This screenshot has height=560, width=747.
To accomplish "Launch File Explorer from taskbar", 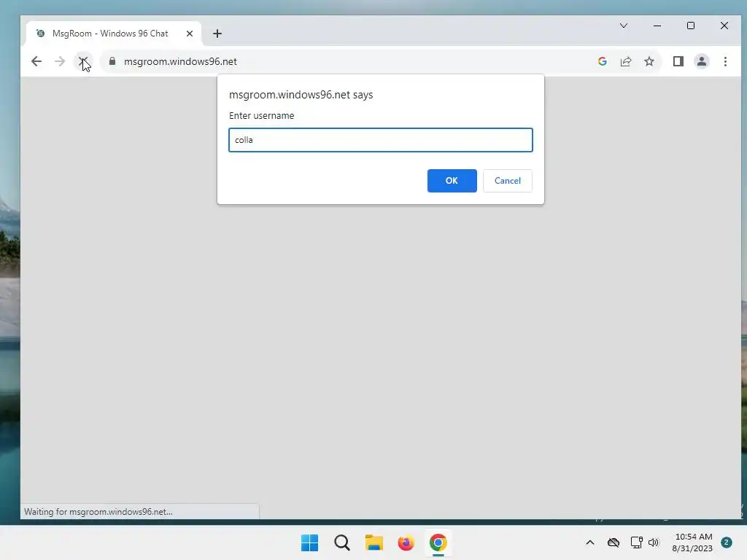I will pos(374,542).
